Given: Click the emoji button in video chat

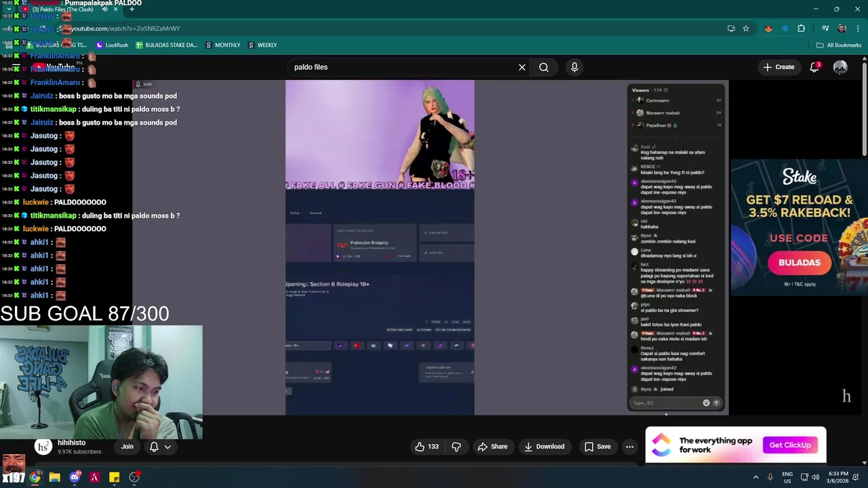Looking at the screenshot, I should pyautogui.click(x=706, y=403).
